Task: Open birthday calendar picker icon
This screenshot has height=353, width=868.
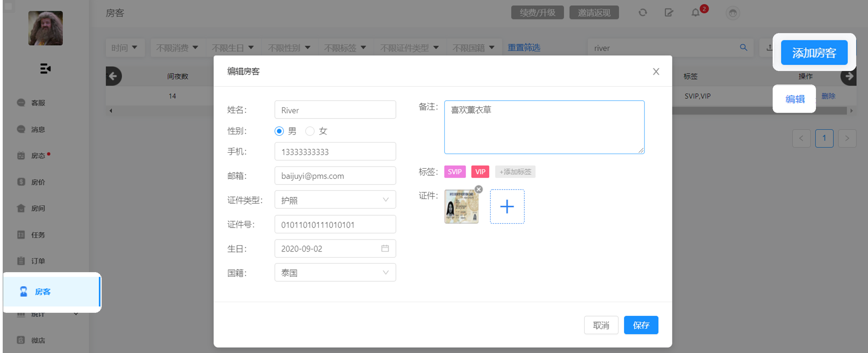Action: [x=385, y=248]
